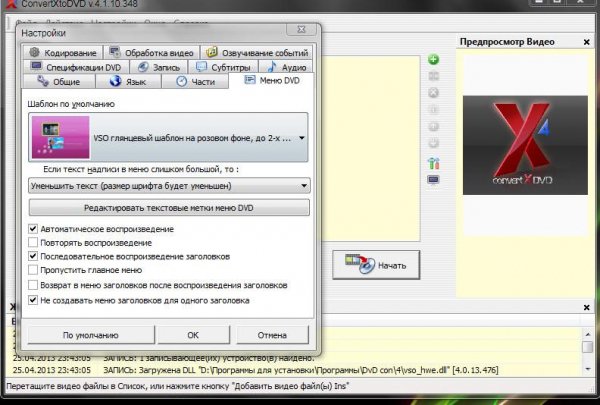The height and width of the screenshot is (405, 600).
Task: Switch to the Спецификации DVD tab
Action: [76, 67]
